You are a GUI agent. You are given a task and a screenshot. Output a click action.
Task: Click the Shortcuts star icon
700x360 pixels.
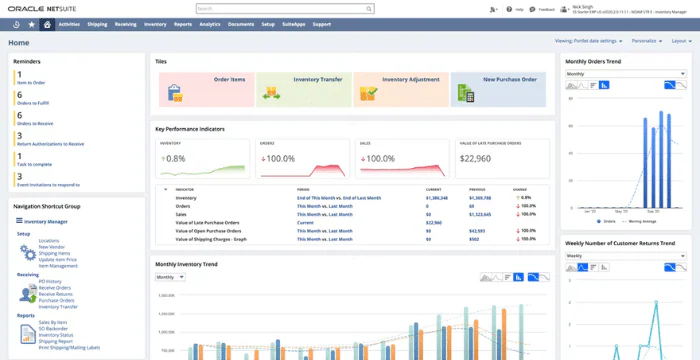pyautogui.click(x=32, y=25)
